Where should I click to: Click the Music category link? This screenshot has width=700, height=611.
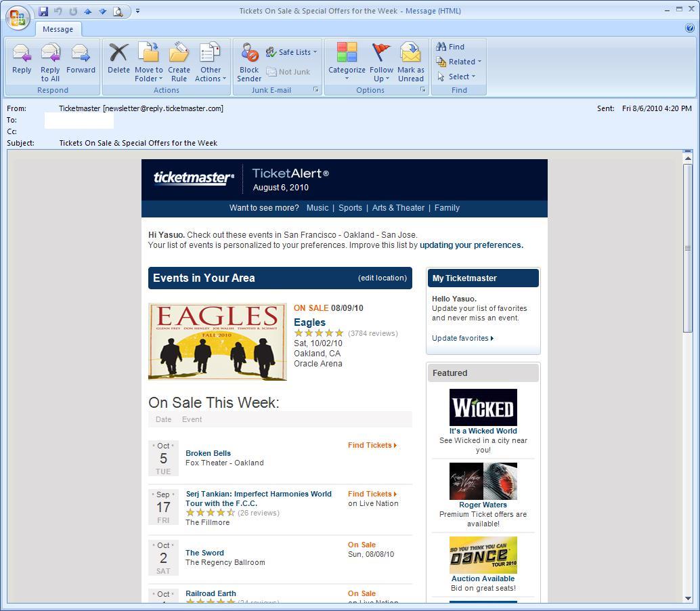click(318, 208)
